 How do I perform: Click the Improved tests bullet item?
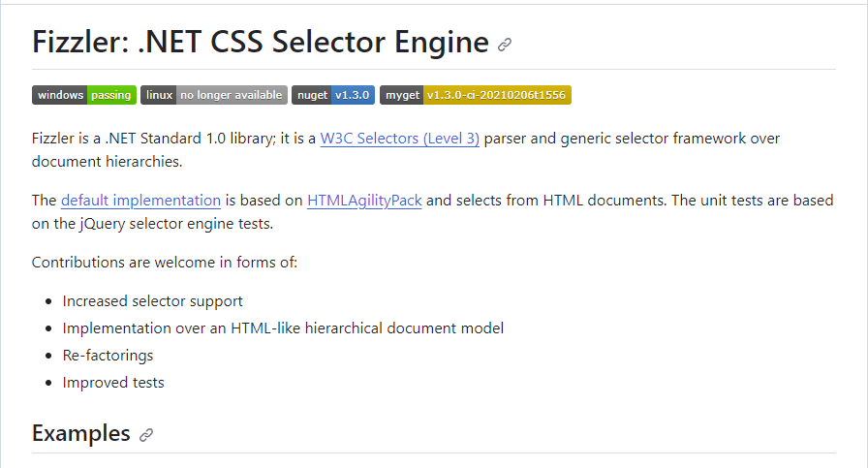(x=113, y=383)
